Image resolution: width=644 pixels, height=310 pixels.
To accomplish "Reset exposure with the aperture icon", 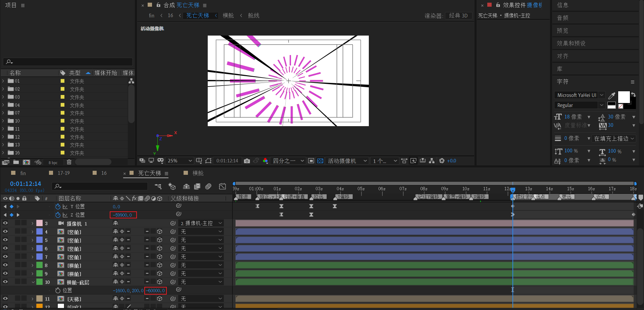I will [x=442, y=161].
